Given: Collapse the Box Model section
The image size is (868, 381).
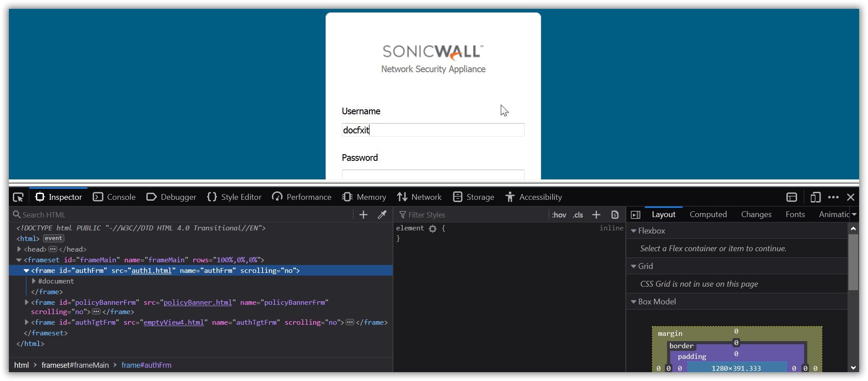Looking at the screenshot, I should coord(634,302).
